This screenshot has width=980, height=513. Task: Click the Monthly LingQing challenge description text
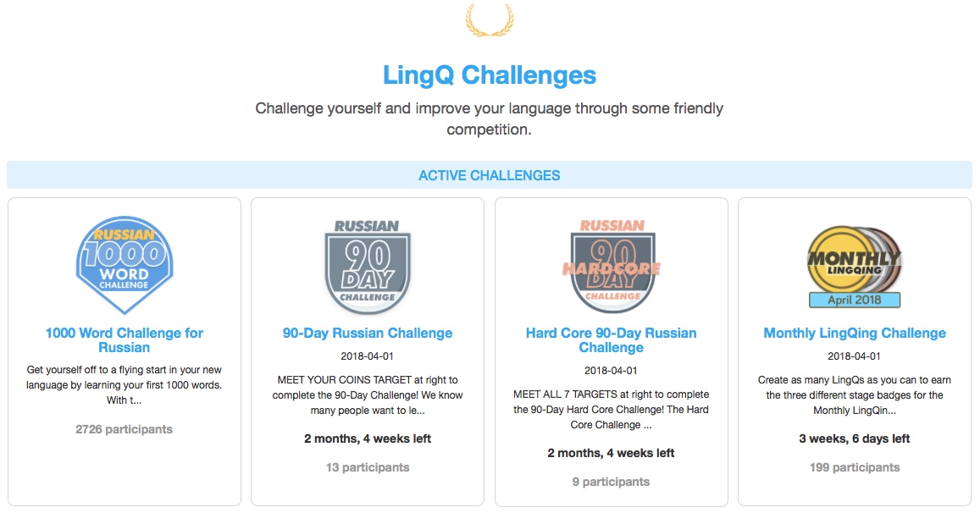pyautogui.click(x=855, y=395)
